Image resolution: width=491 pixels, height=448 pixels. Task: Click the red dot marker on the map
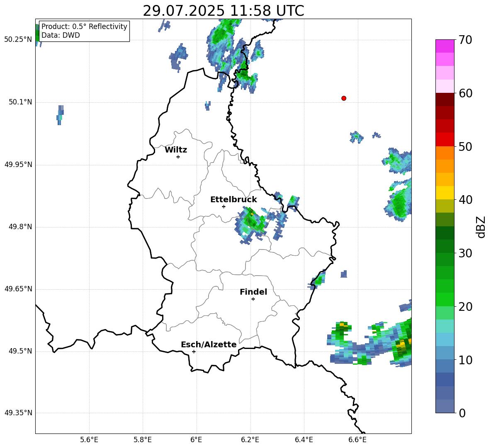344,98
